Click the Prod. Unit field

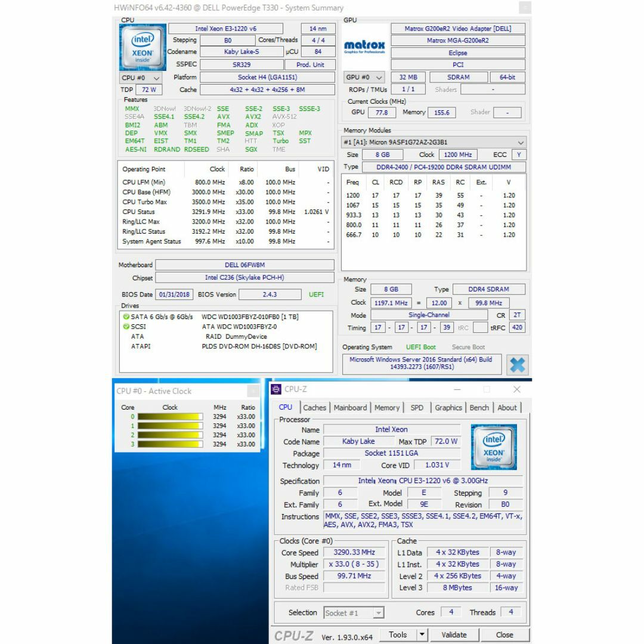click(310, 64)
